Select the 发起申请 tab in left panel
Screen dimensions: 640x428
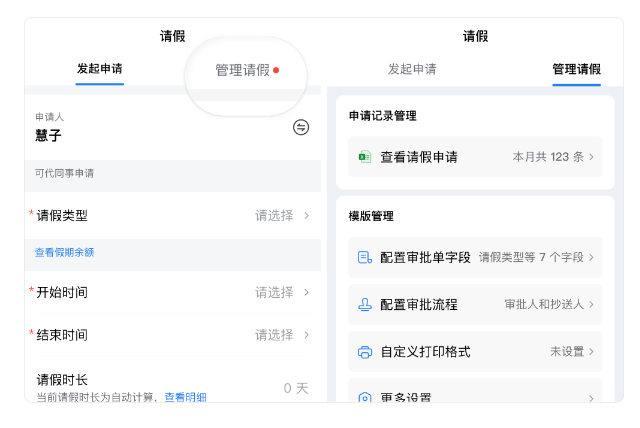(99, 69)
